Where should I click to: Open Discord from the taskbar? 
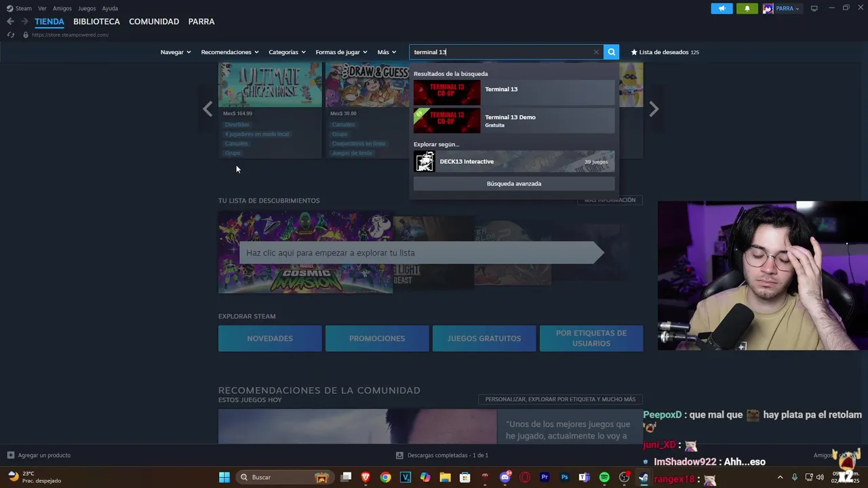(505, 477)
